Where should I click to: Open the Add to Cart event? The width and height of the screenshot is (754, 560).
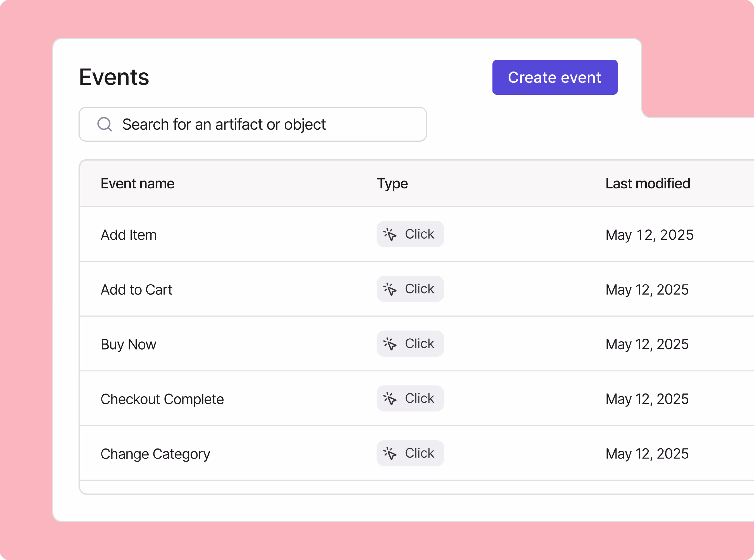click(136, 289)
